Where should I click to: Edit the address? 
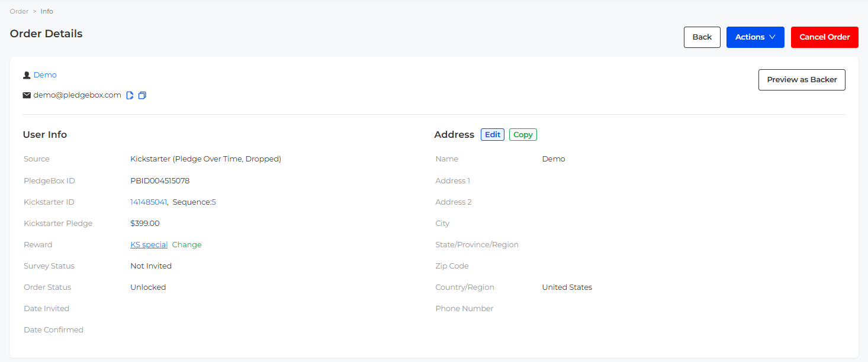(493, 135)
